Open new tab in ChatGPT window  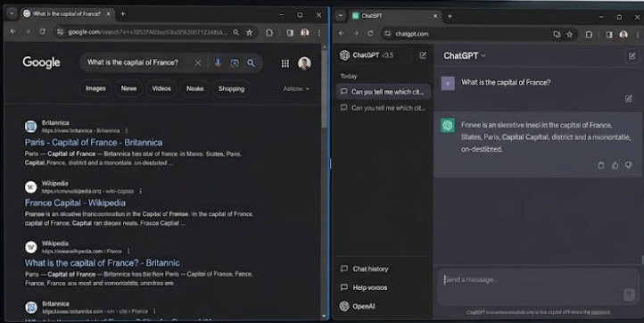click(450, 16)
